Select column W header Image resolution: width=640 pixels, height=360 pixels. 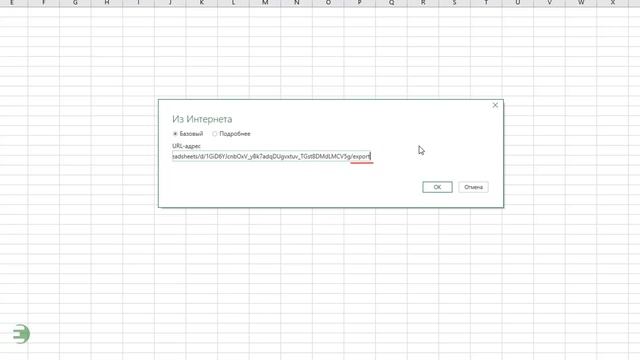pos(581,3)
